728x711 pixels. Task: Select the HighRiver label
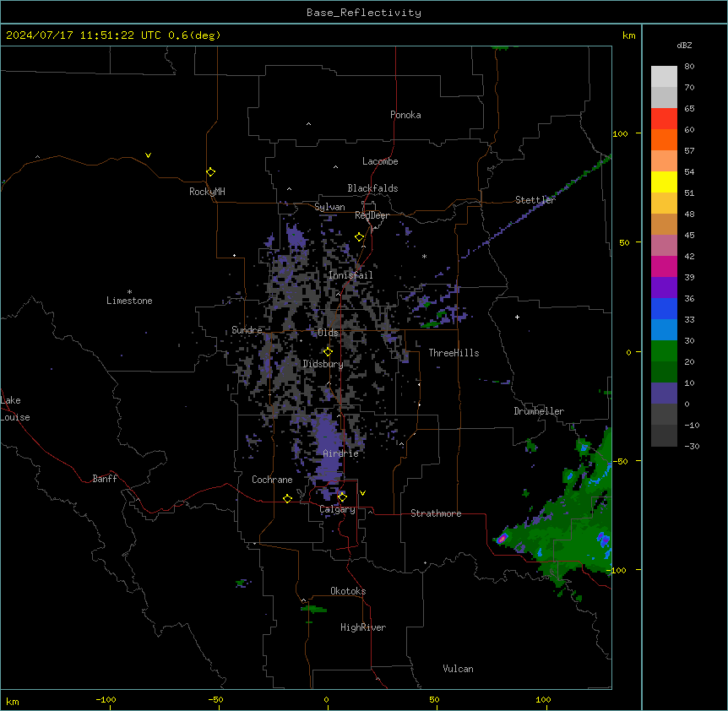(363, 627)
